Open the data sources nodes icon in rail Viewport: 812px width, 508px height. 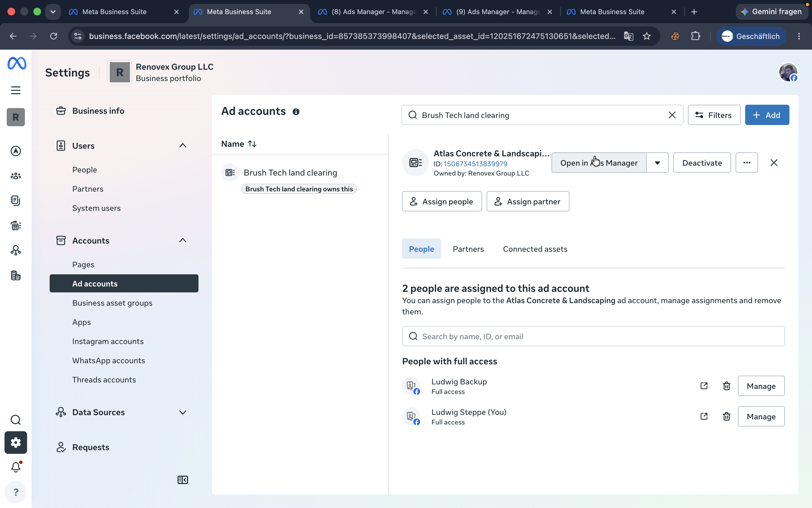[16, 250]
